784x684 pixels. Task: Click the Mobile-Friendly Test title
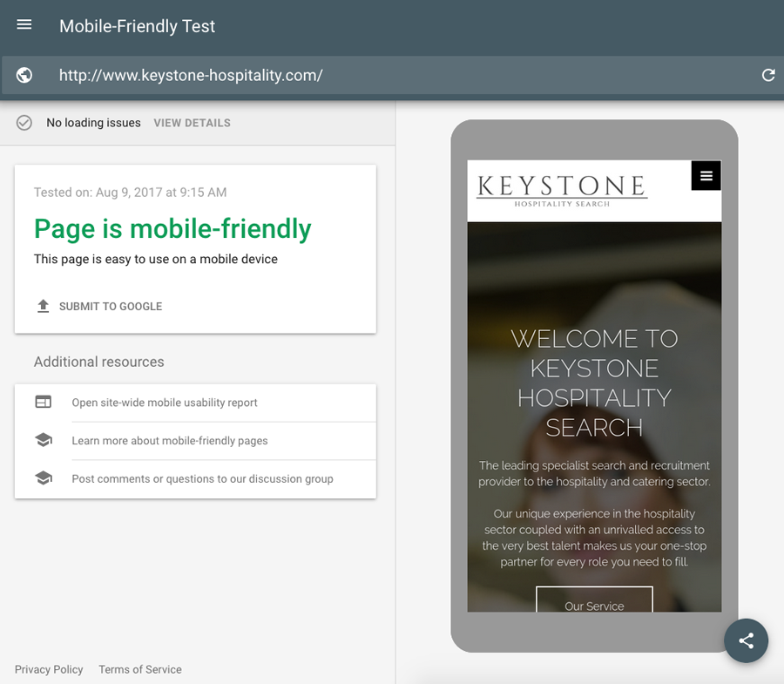137,26
